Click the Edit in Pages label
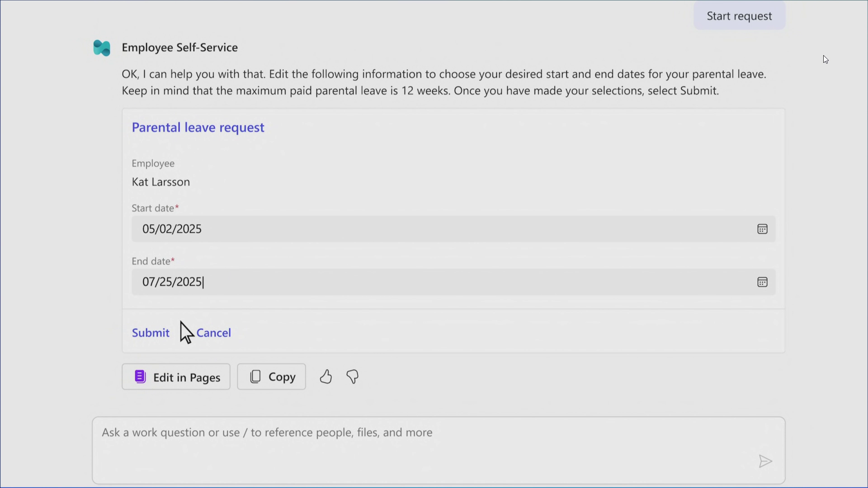The width and height of the screenshot is (868, 488). click(x=187, y=377)
